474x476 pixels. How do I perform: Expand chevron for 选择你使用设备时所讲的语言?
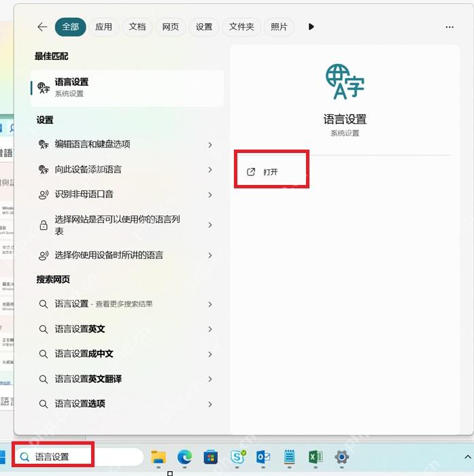click(210, 256)
